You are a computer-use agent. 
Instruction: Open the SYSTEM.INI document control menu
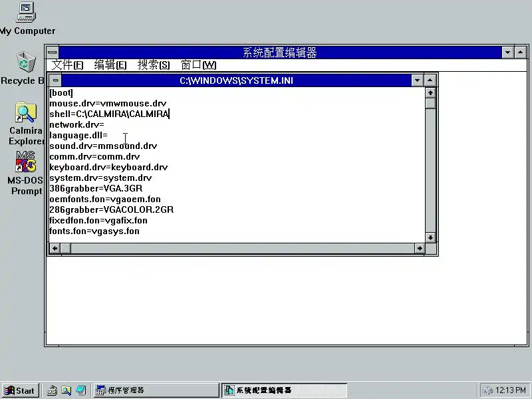tap(56, 80)
